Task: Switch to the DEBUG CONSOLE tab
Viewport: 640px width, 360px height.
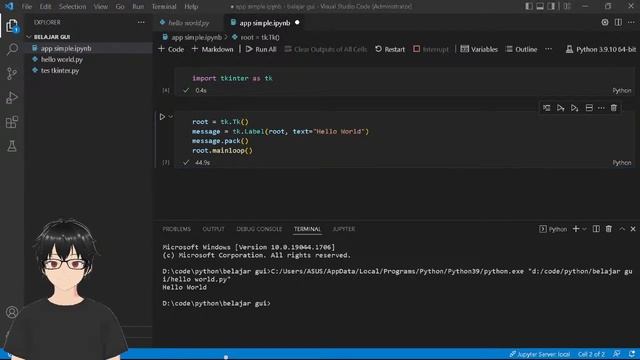Action: coord(259,229)
